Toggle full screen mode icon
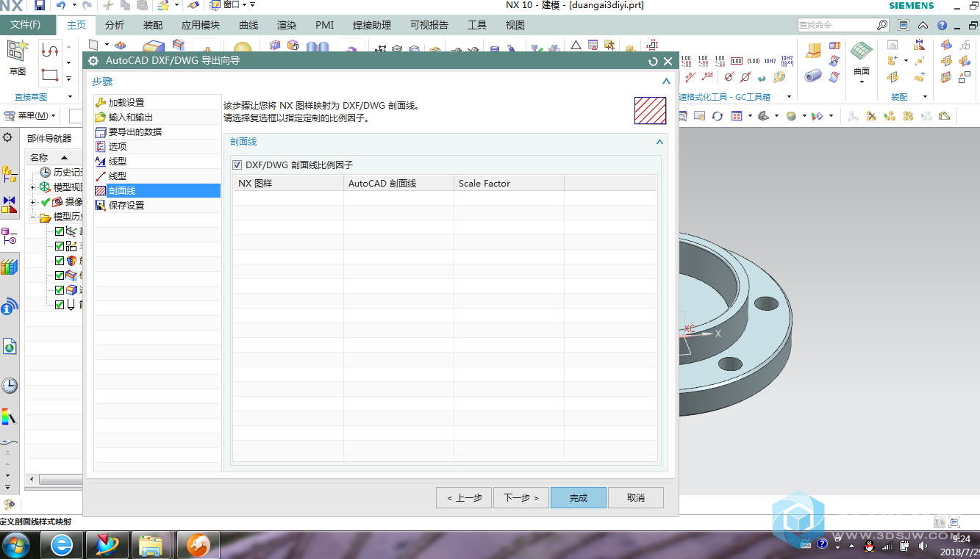The height and width of the screenshot is (559, 980). tap(904, 25)
